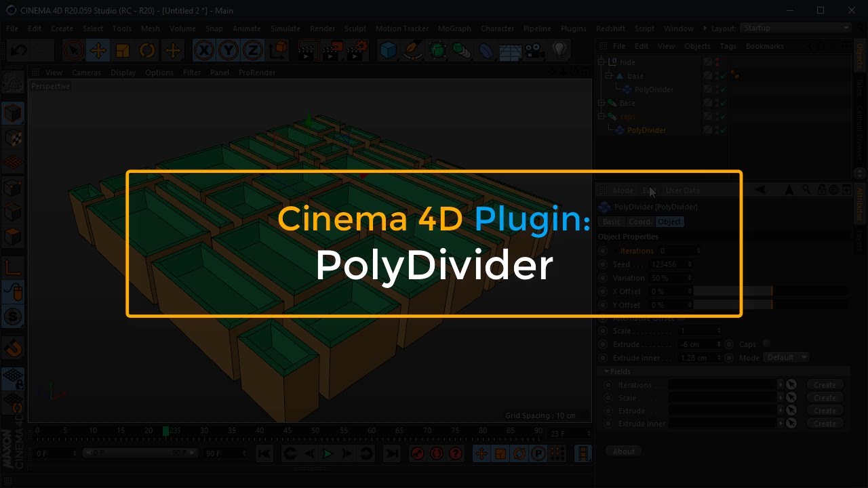Add a Light object
Viewport: 868px width, 488px height.
tap(559, 50)
